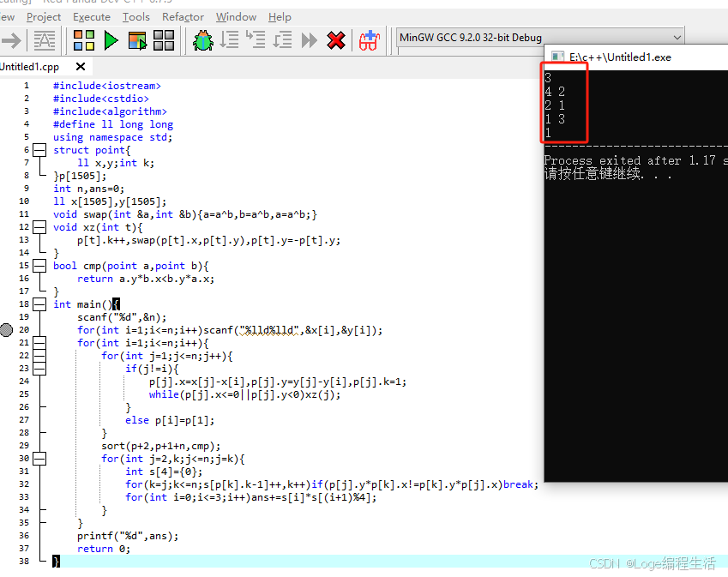Collapse the cmp function fold at line 15
The height and width of the screenshot is (577, 728).
click(x=40, y=266)
